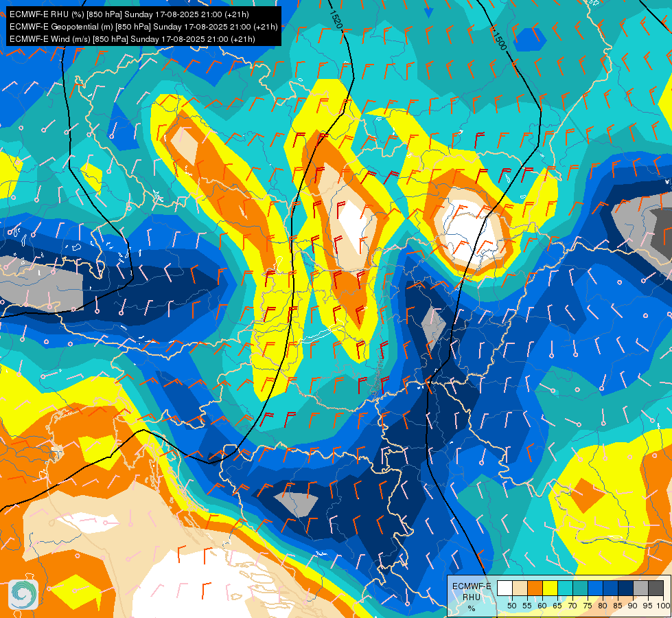The height and width of the screenshot is (618, 672).
Task: Click the legend value 75
Action: click(588, 606)
